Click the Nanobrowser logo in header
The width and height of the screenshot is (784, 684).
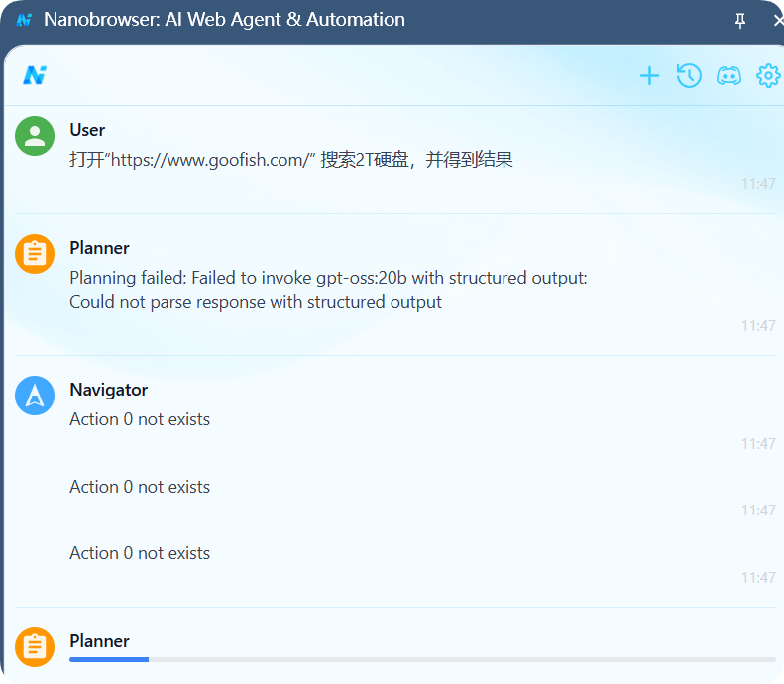click(x=35, y=75)
